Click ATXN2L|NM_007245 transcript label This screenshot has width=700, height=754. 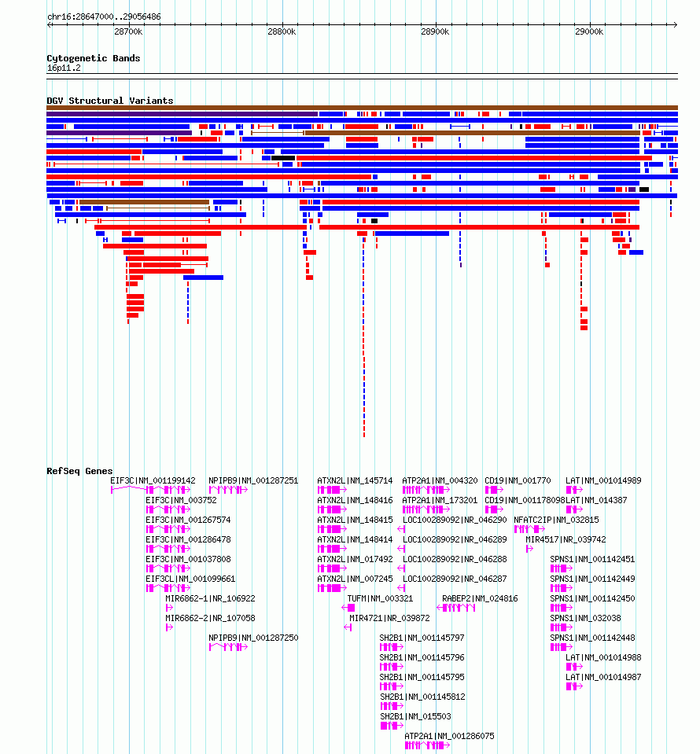[x=355, y=579]
